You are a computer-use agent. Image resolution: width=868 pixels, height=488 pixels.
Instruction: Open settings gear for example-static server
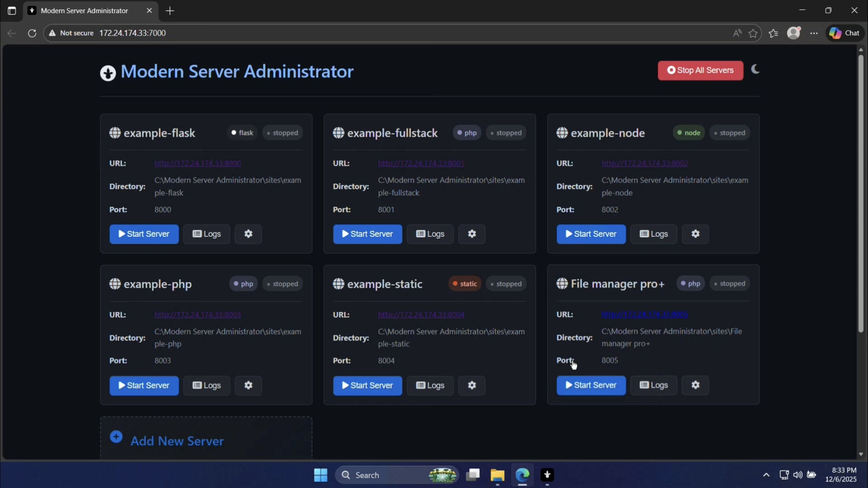click(472, 385)
